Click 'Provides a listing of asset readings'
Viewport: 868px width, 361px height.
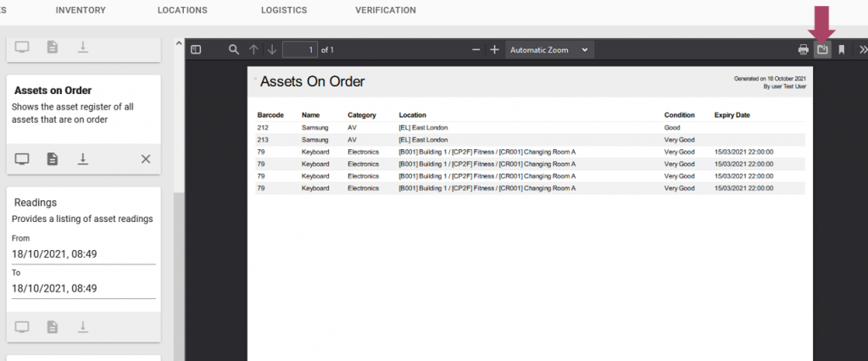point(82,219)
